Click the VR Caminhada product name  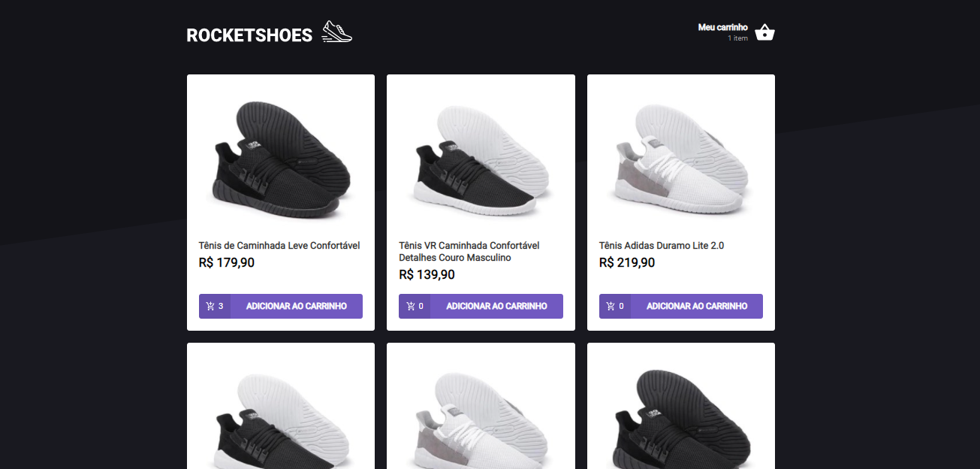pos(469,251)
